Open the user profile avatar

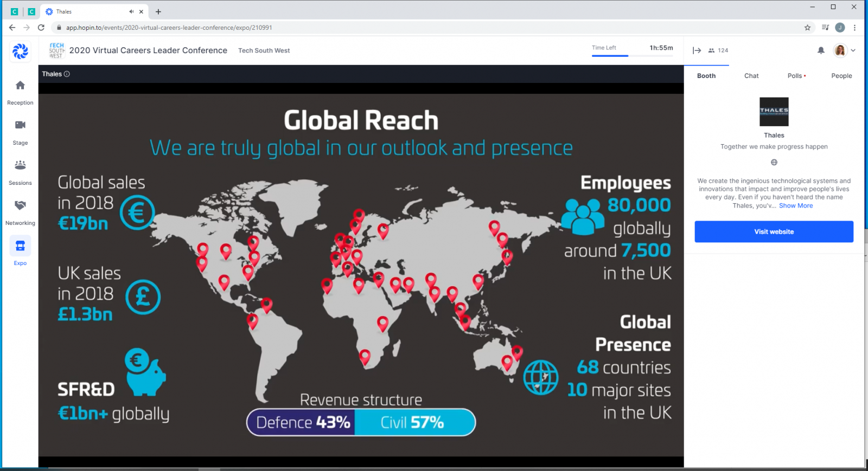coord(840,50)
